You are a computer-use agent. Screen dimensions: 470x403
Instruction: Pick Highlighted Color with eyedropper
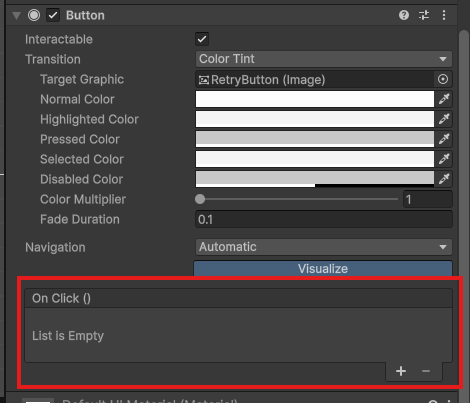tap(444, 119)
